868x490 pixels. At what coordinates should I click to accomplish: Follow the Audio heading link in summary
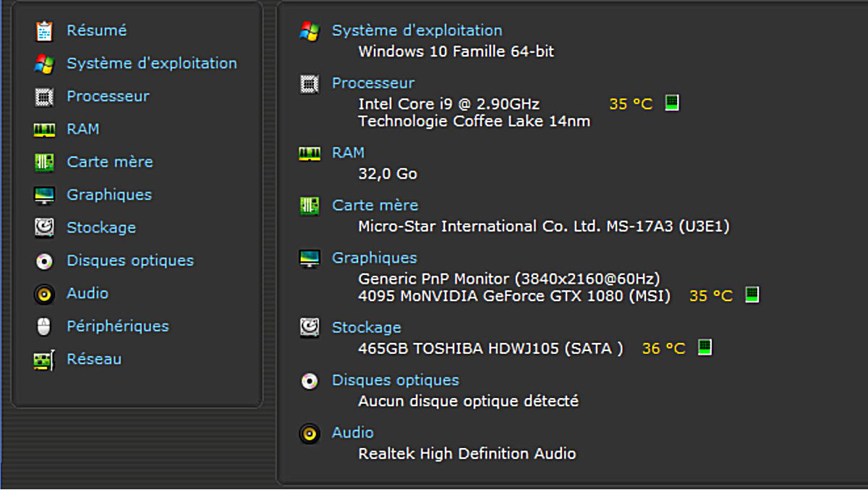[353, 433]
